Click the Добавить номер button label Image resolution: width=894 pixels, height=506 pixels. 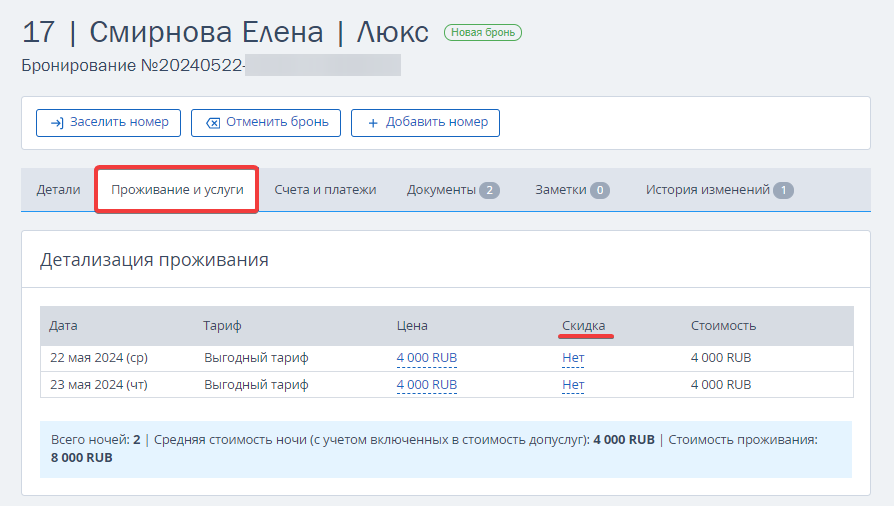coord(437,122)
